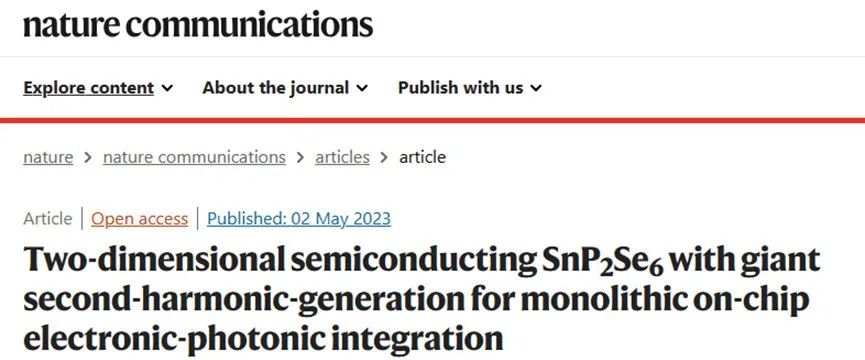Expand the About the journal menu
Image resolution: width=865 pixels, height=360 pixels.
(x=285, y=88)
